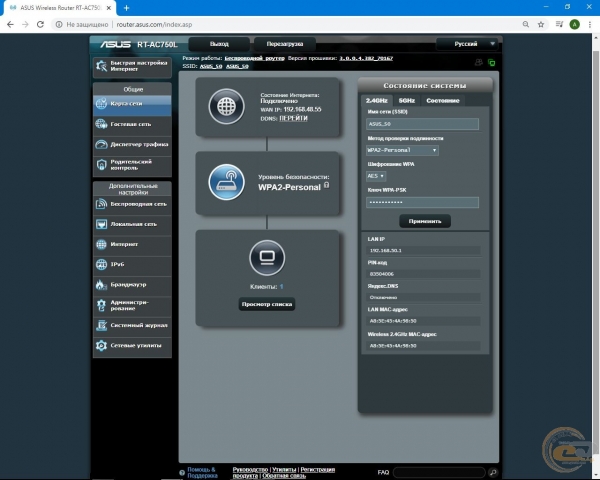Image resolution: width=600 pixels, height=480 pixels.
Task: Open Сетевые утилиты page
Action: (x=131, y=346)
